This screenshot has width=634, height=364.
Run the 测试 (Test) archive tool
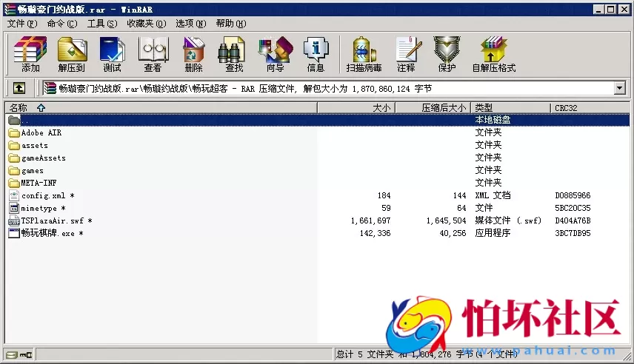click(x=112, y=54)
